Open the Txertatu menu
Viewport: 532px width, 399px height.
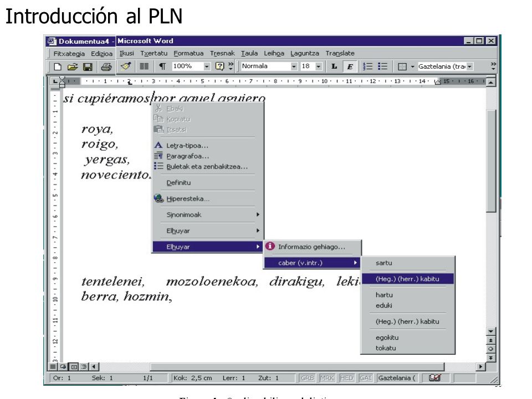[154, 53]
